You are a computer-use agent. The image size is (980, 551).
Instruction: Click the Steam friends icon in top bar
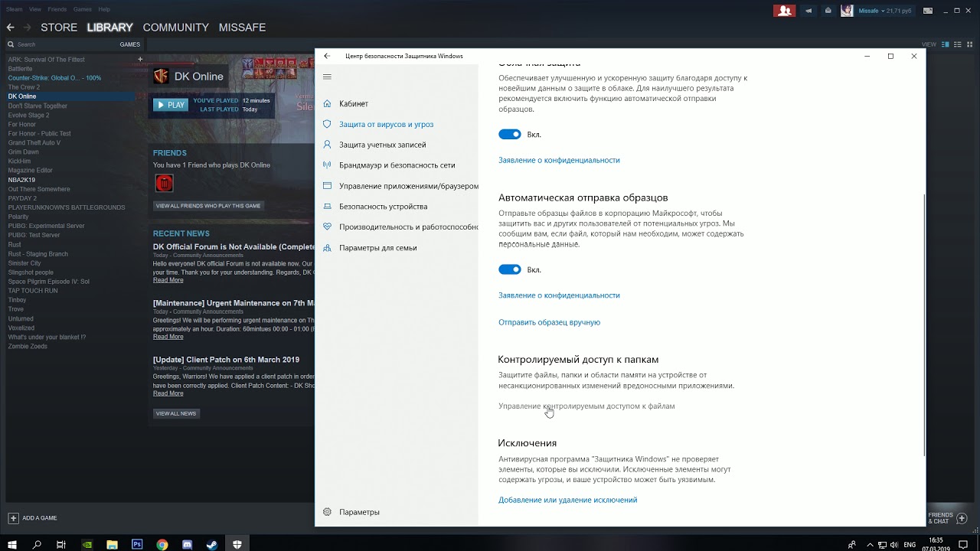(x=784, y=11)
